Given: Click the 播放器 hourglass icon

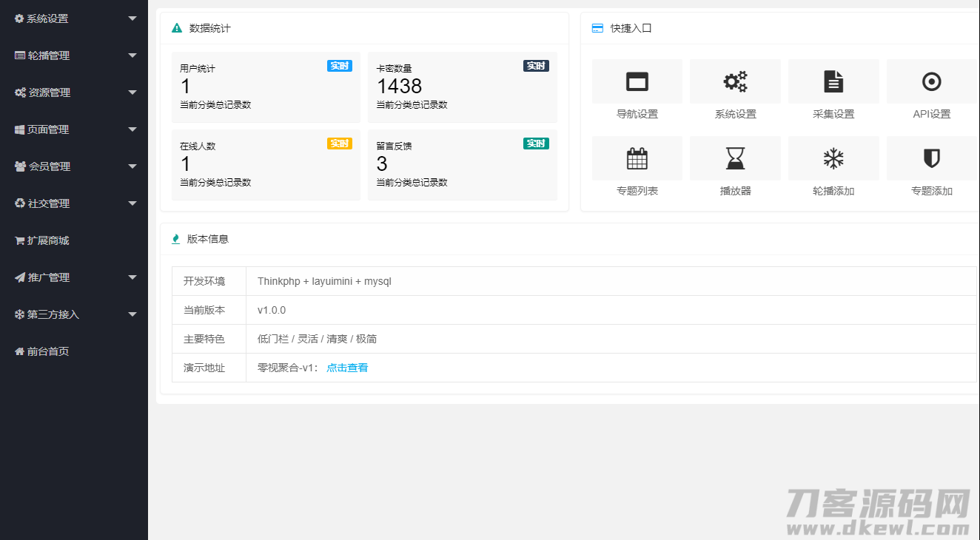Looking at the screenshot, I should [x=735, y=158].
